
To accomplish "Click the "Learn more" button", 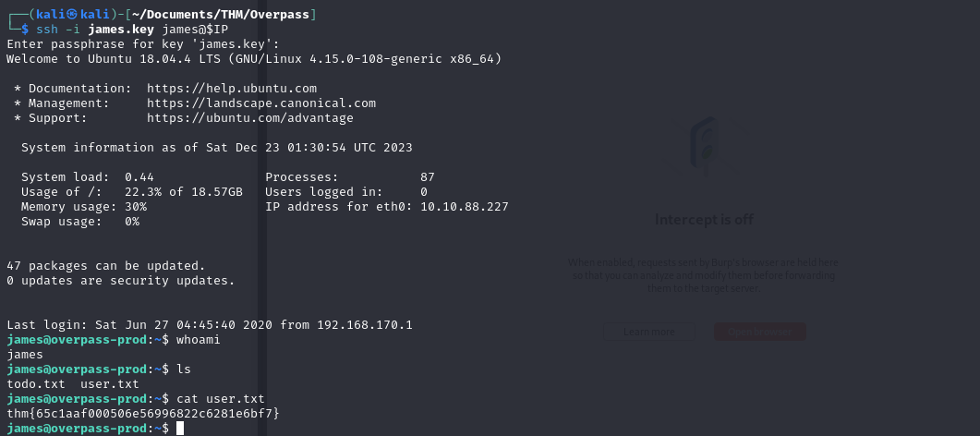I will 648,332.
